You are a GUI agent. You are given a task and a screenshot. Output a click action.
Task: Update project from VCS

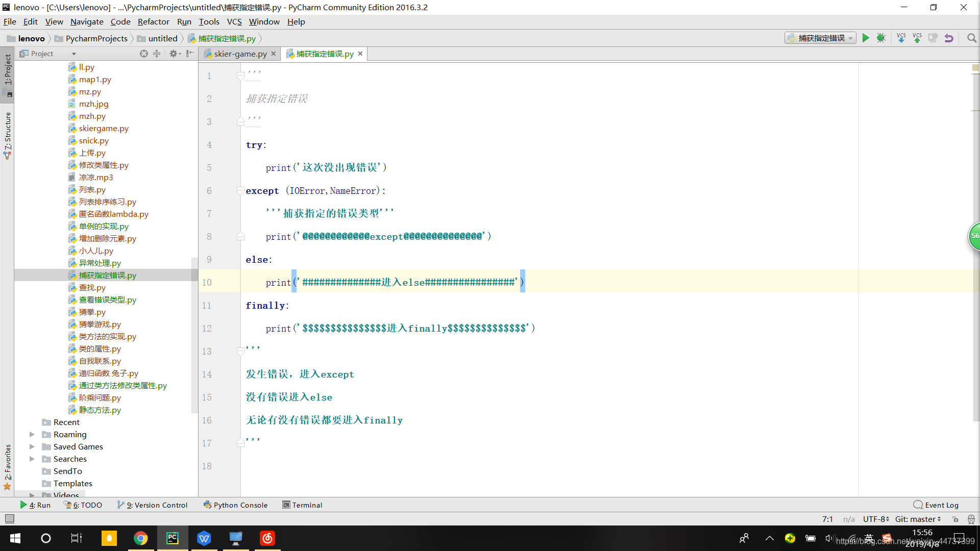pyautogui.click(x=901, y=38)
